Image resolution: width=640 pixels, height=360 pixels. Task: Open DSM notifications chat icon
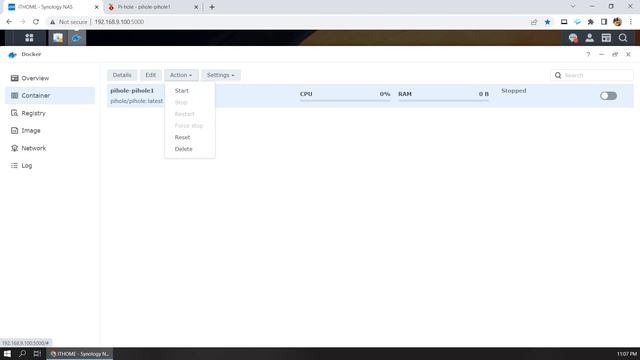click(573, 38)
